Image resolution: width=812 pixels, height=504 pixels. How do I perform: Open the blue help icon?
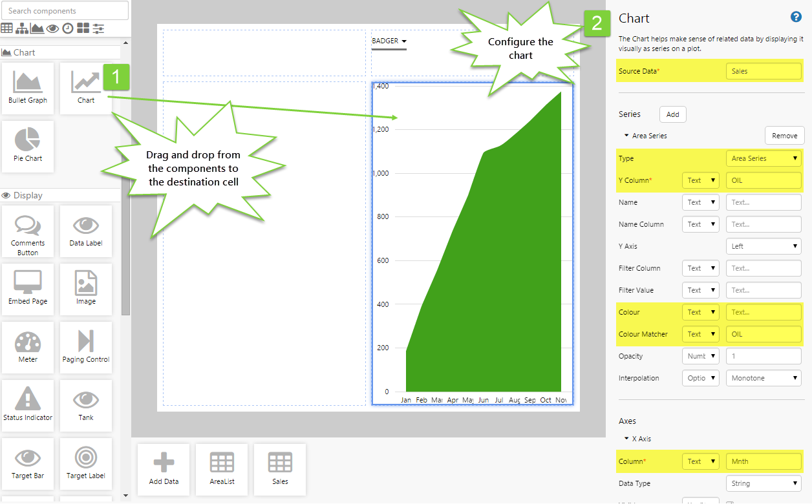pos(796,17)
